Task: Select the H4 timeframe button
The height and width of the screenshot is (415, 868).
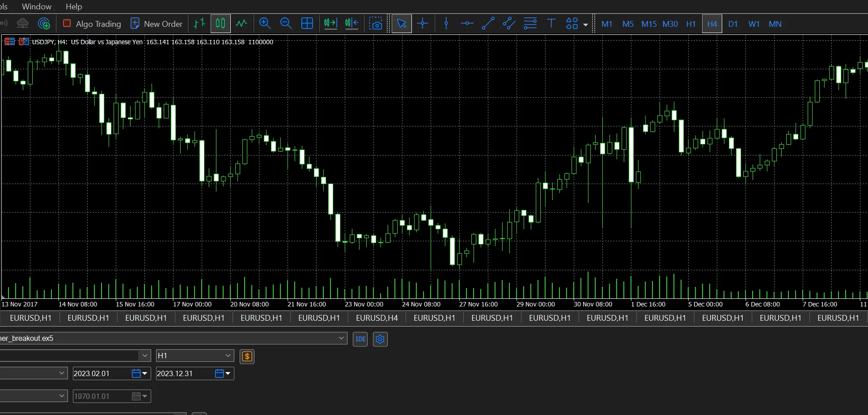Action: pos(712,24)
